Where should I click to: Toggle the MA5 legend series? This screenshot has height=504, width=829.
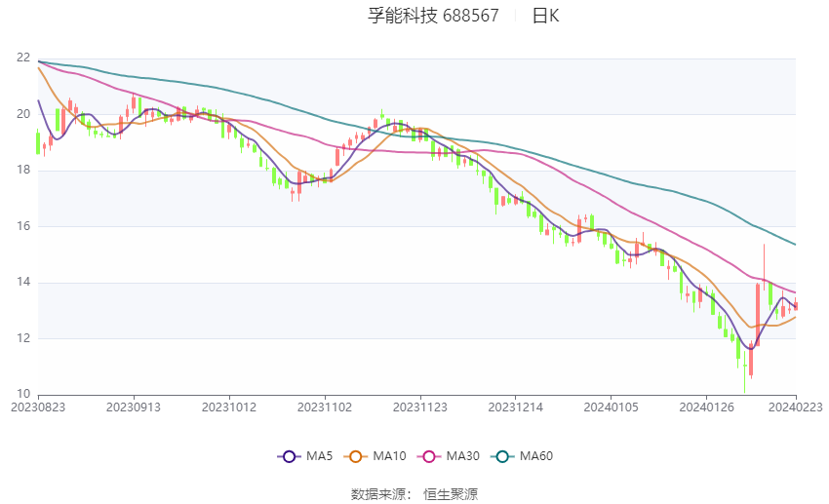(x=305, y=456)
